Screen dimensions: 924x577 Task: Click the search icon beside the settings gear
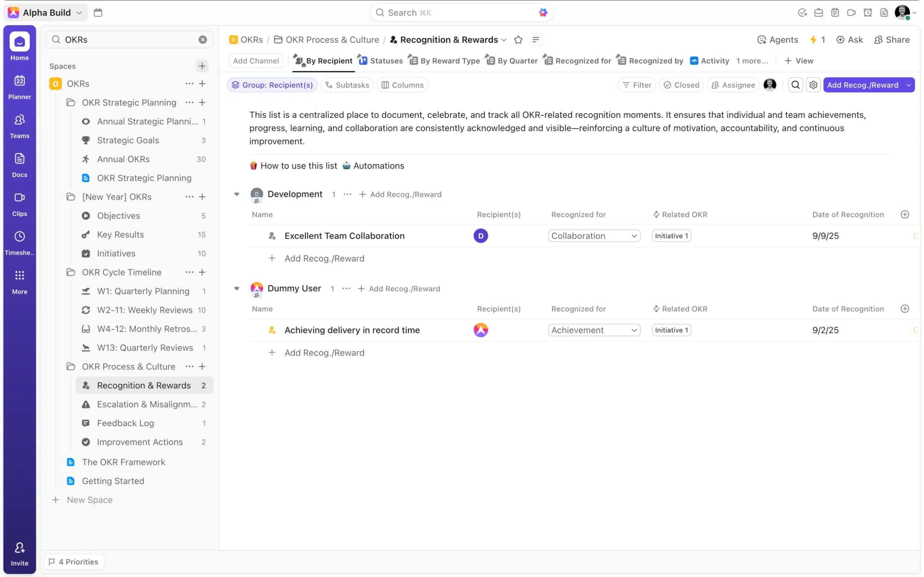click(796, 85)
